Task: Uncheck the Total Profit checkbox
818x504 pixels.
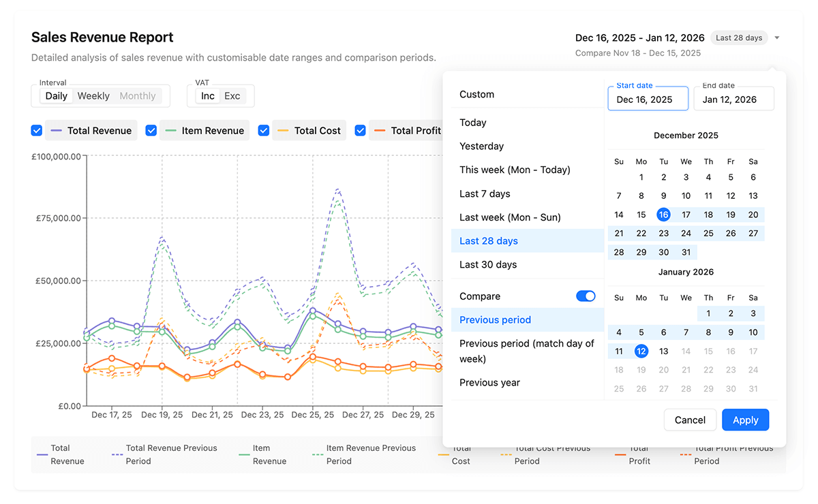Action: (361, 131)
